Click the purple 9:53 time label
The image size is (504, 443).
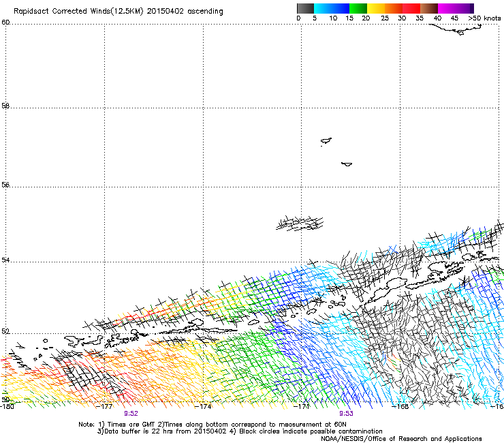(x=346, y=414)
